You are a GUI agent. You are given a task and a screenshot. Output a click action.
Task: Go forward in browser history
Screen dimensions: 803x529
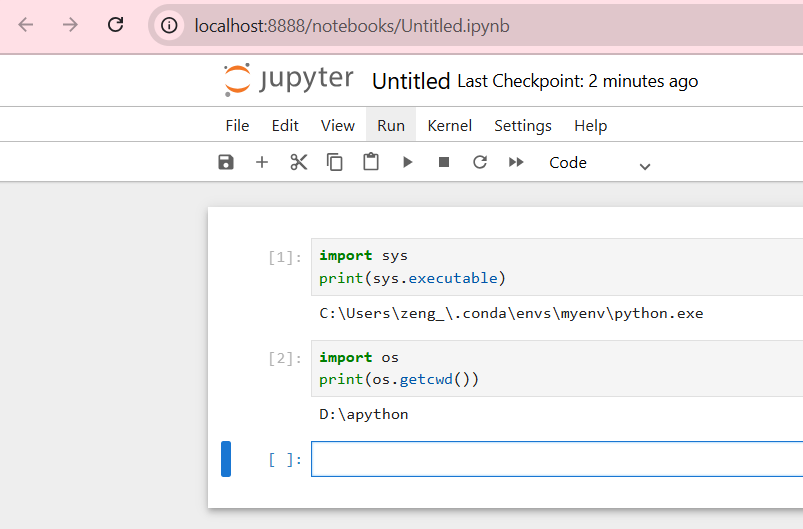tap(70, 25)
